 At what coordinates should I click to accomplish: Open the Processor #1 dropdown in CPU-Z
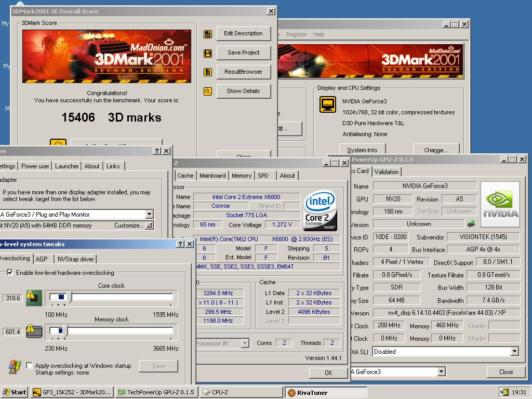(x=245, y=343)
